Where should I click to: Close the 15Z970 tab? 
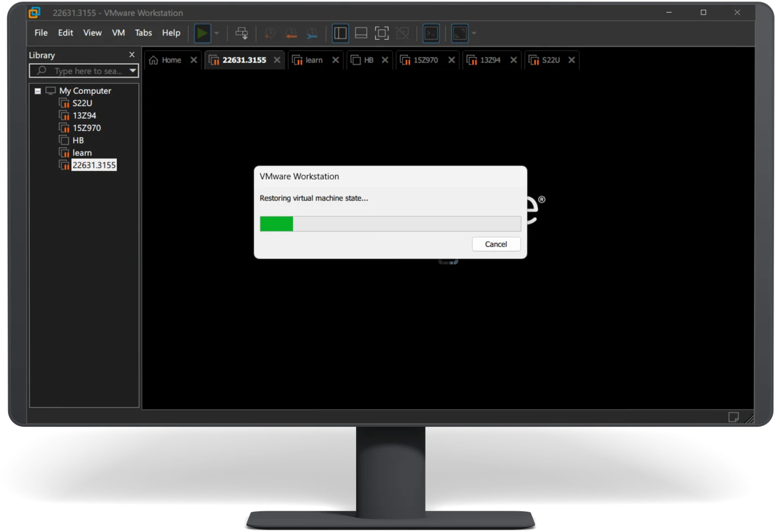point(452,60)
